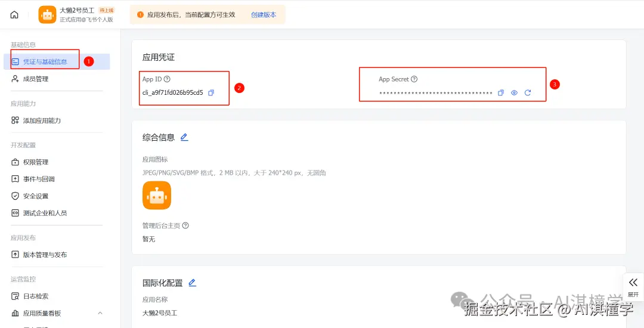Screen dimensions: 644x328
Task: Click the 权限管理 lock icon
Action: [x=15, y=162]
